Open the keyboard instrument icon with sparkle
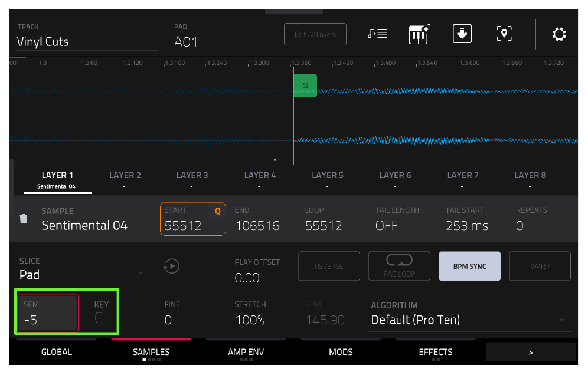 point(419,34)
